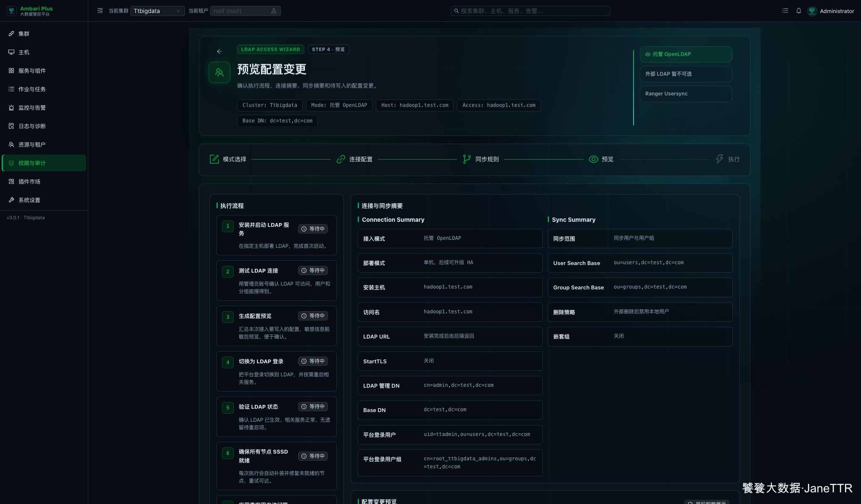Screen dimensions: 861x504
Task: Jump to the 模式选择 step label
Action: click(235, 160)
